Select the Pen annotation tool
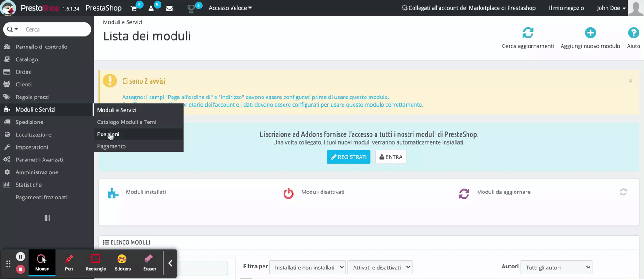Screen dimensions: 644x279 coord(69,263)
